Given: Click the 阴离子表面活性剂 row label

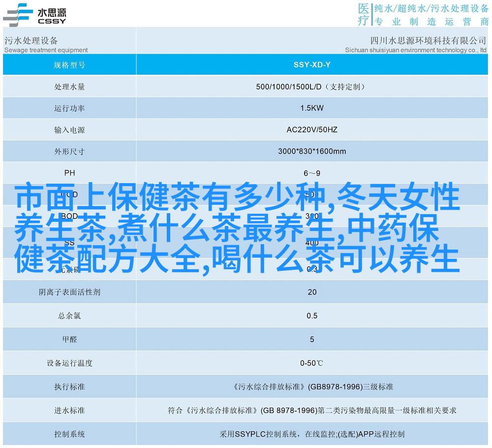Looking at the screenshot, I should (69, 292).
